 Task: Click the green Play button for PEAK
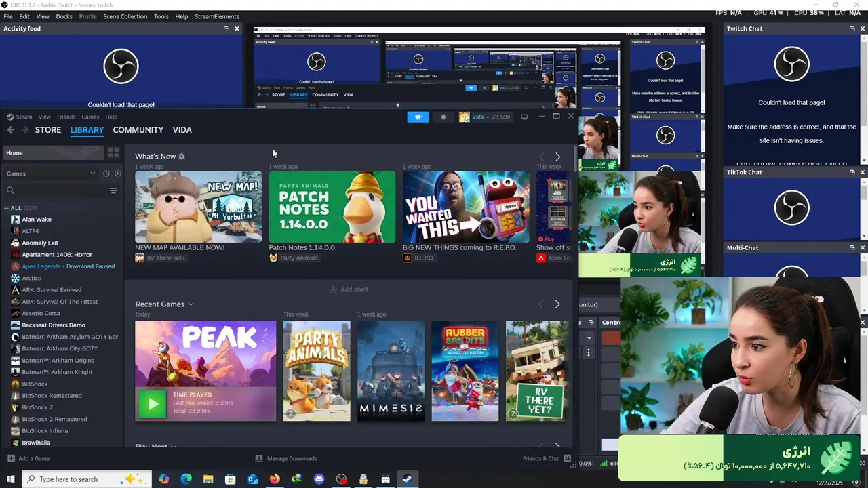point(152,404)
